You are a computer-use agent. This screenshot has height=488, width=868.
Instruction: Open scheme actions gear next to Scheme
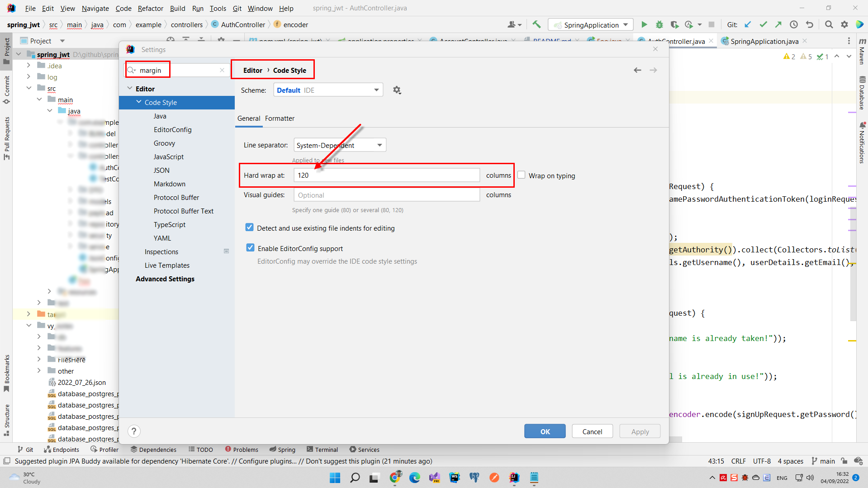click(x=397, y=90)
